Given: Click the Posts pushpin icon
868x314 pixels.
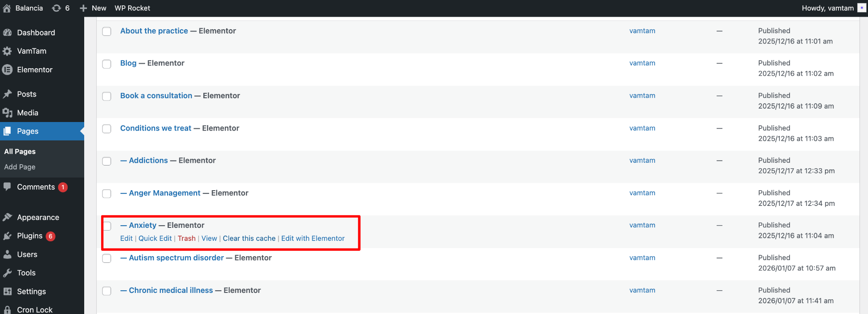Looking at the screenshot, I should (x=7, y=94).
